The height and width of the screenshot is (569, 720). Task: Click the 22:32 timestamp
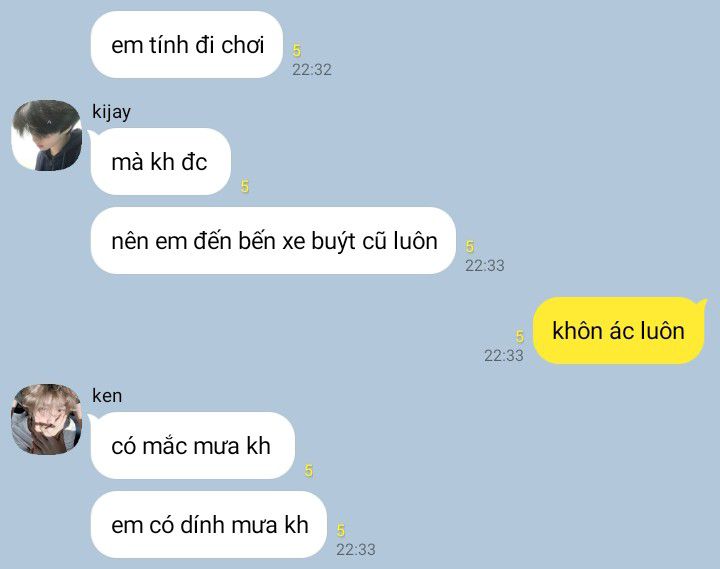coord(312,70)
